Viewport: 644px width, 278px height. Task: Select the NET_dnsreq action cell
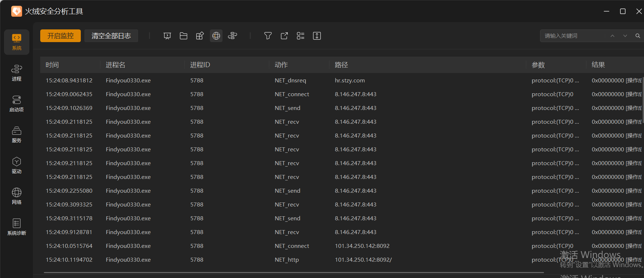pos(290,81)
